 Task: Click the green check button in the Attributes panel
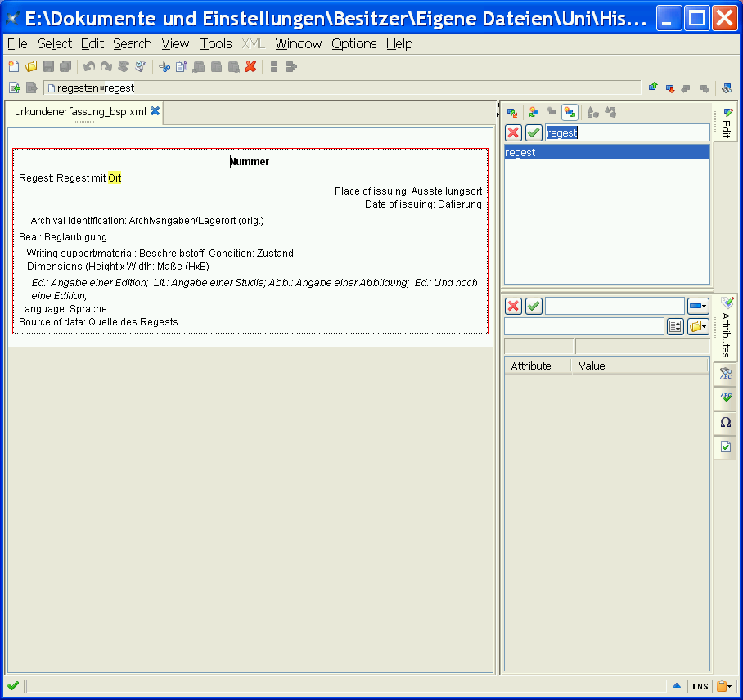534,307
